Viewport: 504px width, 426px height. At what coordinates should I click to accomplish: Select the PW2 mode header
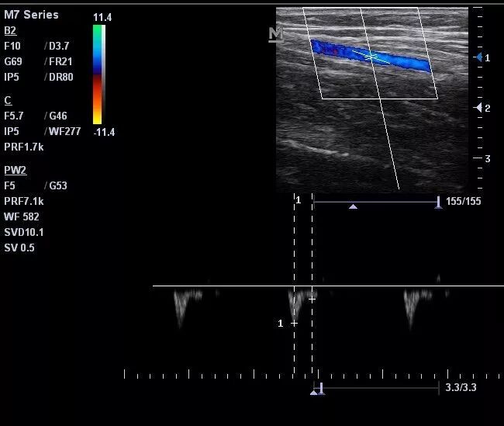pyautogui.click(x=15, y=170)
